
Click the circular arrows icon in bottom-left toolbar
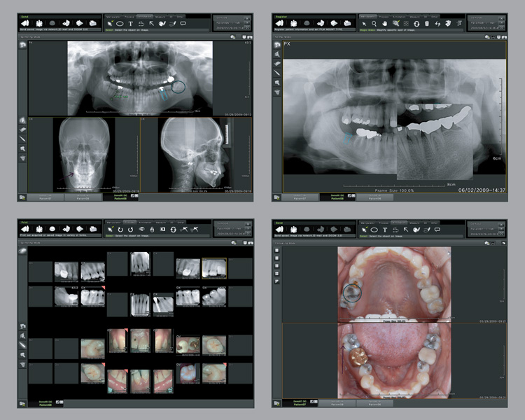173,230
